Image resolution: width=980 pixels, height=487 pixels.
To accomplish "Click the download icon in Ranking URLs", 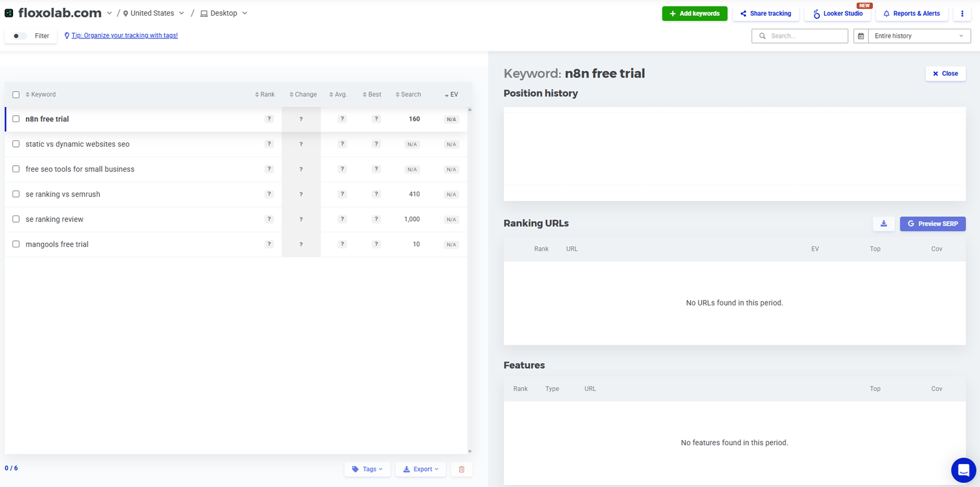I will tap(884, 224).
